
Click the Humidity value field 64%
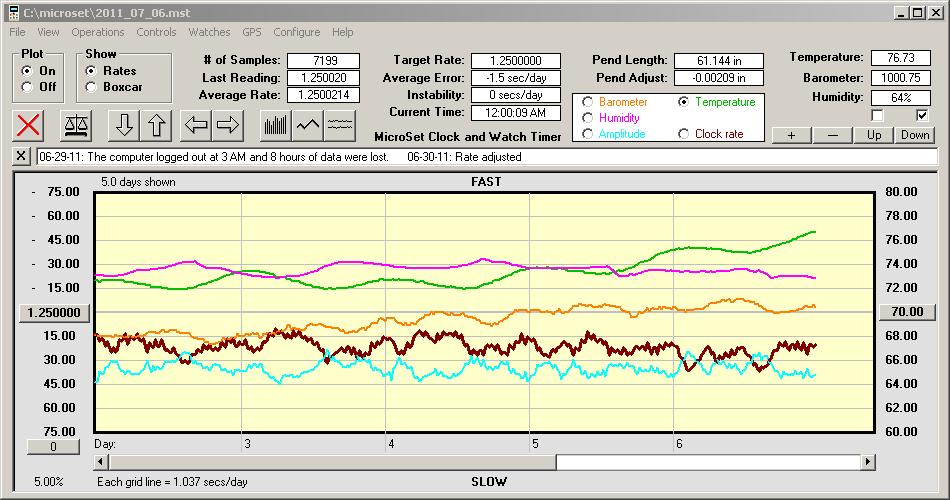click(900, 98)
